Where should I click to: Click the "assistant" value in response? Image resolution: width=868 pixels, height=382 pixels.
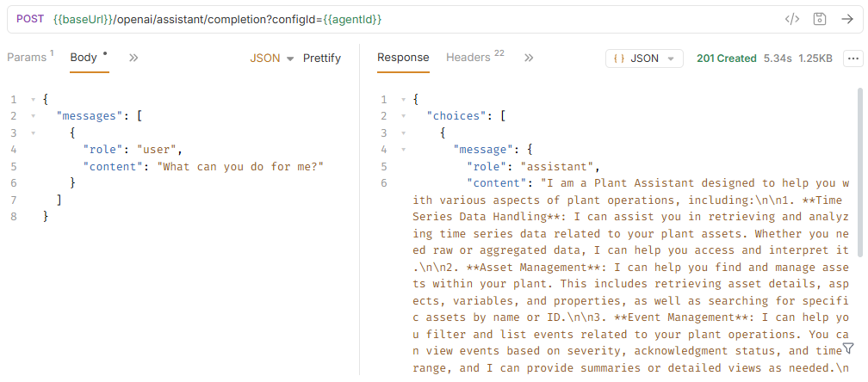(558, 166)
